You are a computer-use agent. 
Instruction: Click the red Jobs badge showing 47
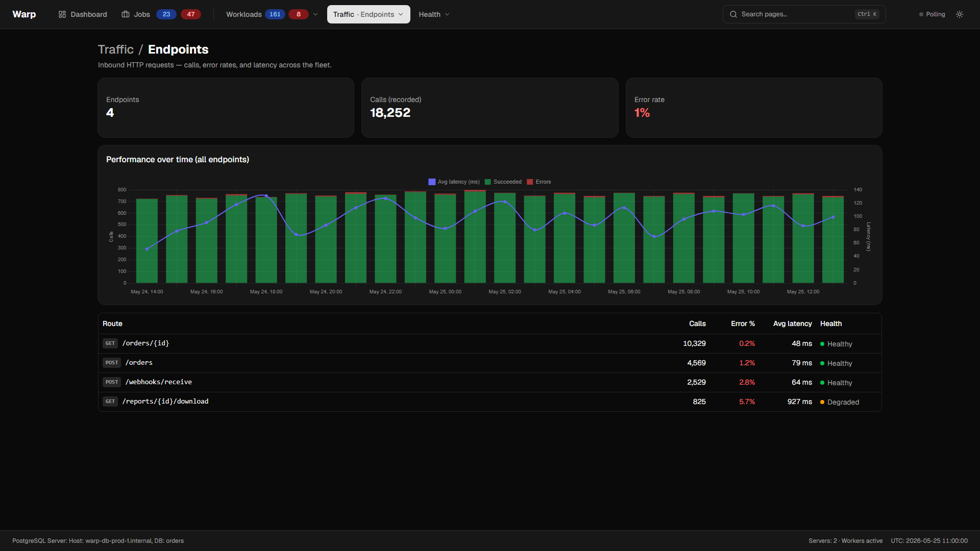(x=191, y=14)
